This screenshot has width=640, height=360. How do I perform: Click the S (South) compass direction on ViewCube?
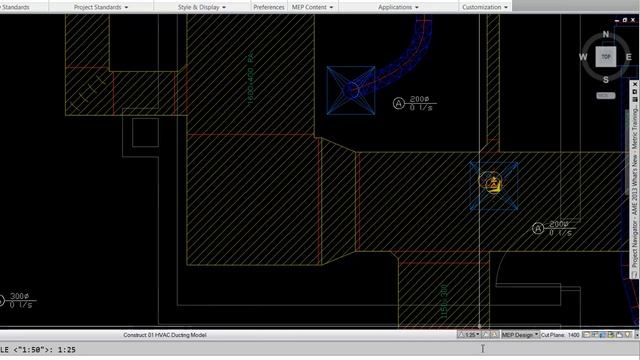606,80
